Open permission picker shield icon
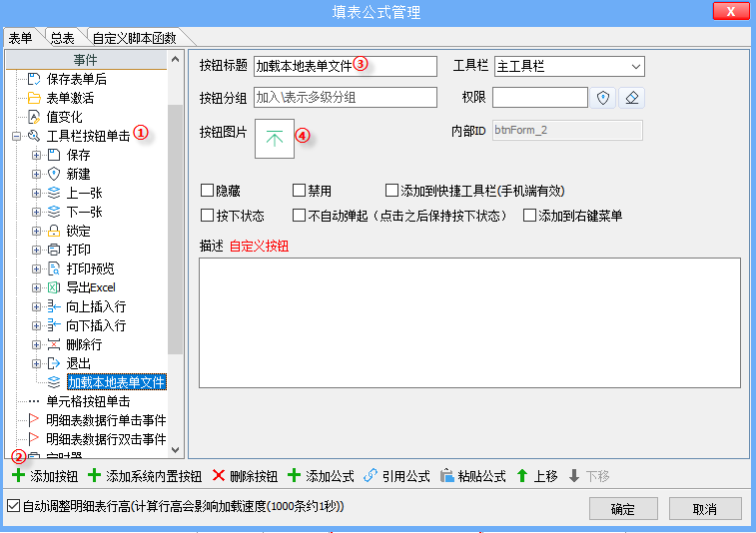Viewport: 756px width, 533px height. [603, 98]
